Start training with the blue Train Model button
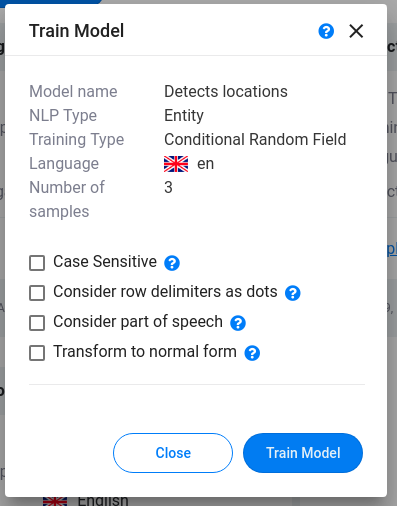 pyautogui.click(x=303, y=453)
